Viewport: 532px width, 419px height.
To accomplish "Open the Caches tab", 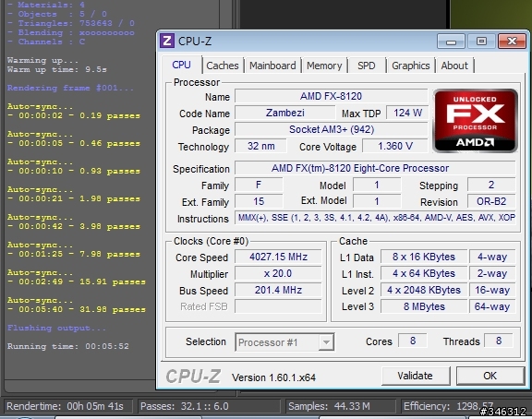I will click(223, 66).
